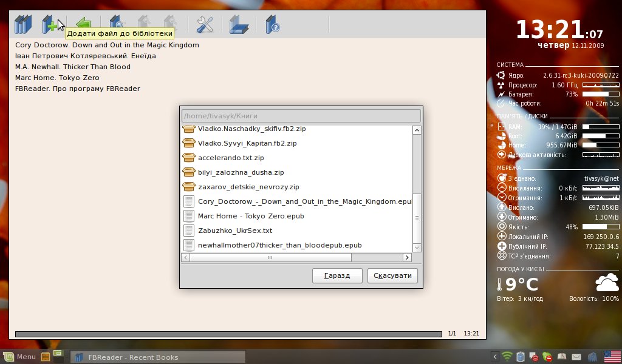Click horizontal scrollbar left arrow

tap(185, 257)
